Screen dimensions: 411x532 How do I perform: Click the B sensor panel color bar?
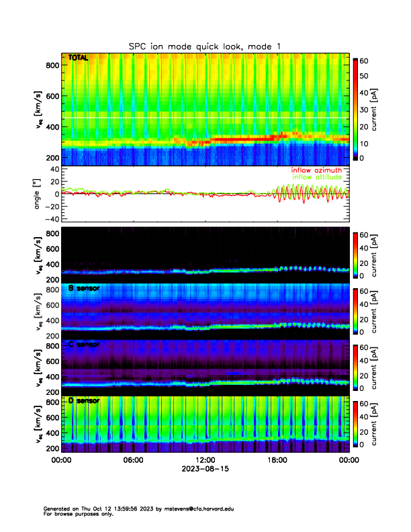[x=356, y=312]
